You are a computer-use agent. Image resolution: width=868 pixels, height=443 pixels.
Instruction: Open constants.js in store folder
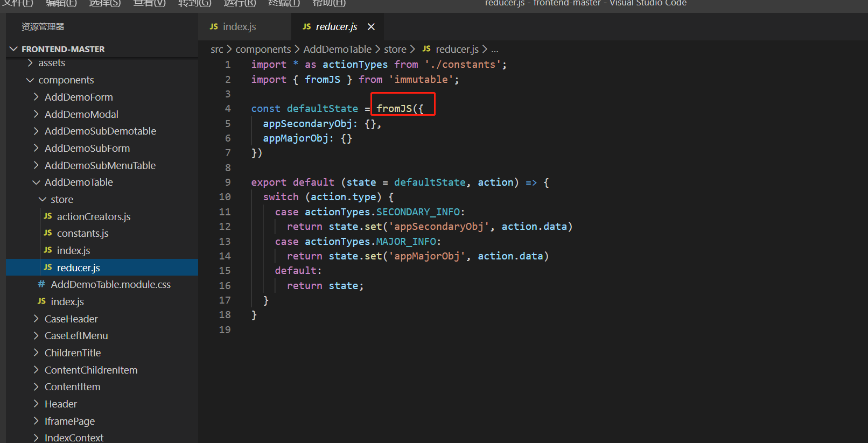coord(83,233)
